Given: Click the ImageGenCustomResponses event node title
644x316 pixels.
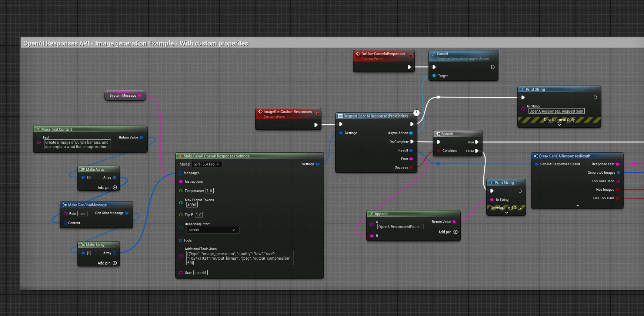Looking at the screenshot, I should [x=287, y=112].
